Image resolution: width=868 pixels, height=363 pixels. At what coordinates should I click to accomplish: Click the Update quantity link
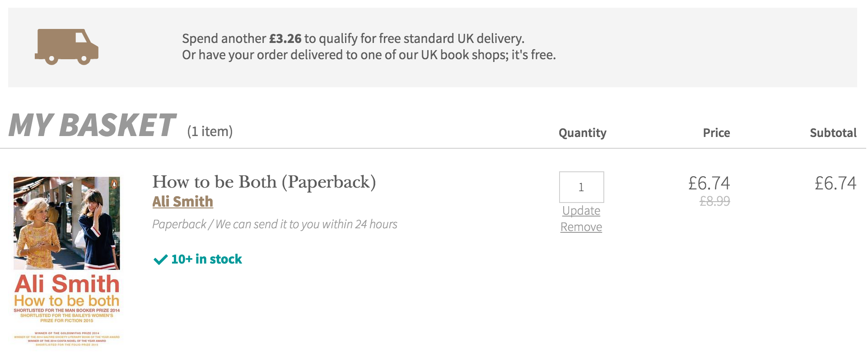point(581,211)
